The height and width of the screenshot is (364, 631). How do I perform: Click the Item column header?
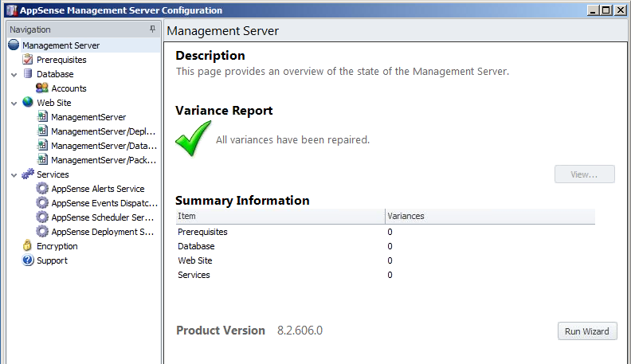[280, 216]
